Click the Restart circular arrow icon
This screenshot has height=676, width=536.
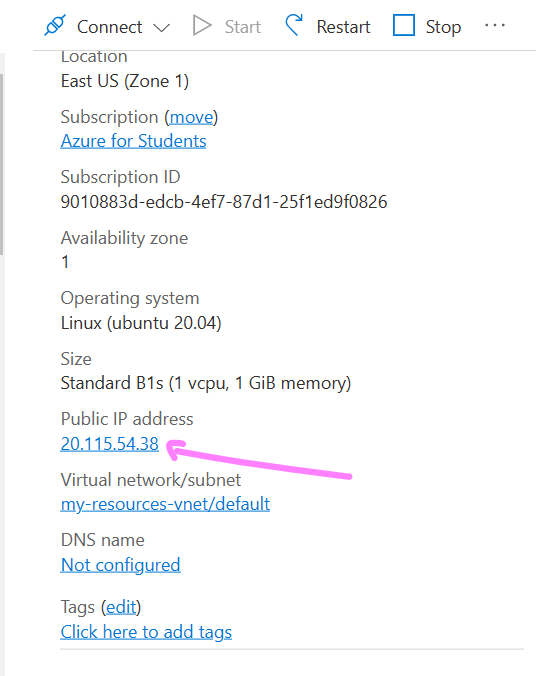click(x=294, y=25)
